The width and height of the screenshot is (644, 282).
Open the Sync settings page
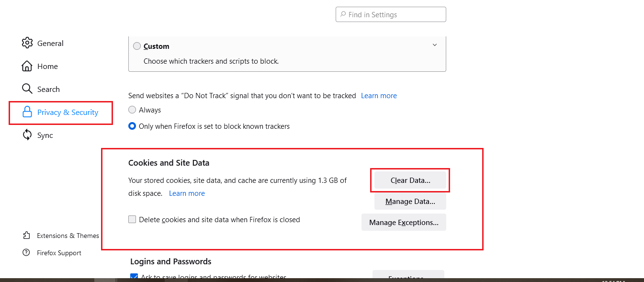(x=45, y=135)
